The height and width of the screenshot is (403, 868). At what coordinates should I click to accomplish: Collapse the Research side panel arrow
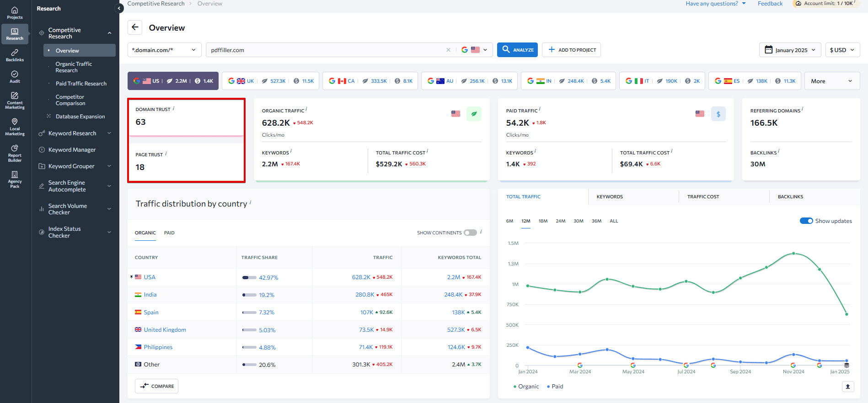coord(119,8)
